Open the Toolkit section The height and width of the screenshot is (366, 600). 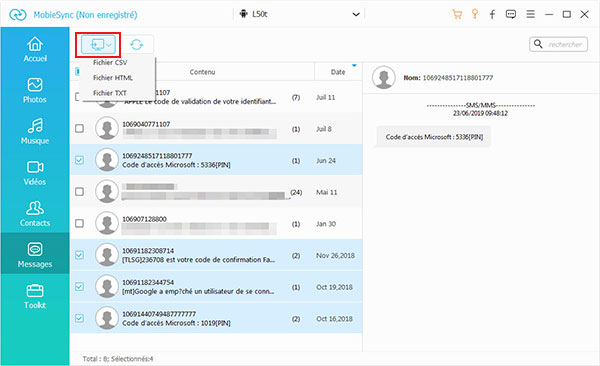click(35, 296)
